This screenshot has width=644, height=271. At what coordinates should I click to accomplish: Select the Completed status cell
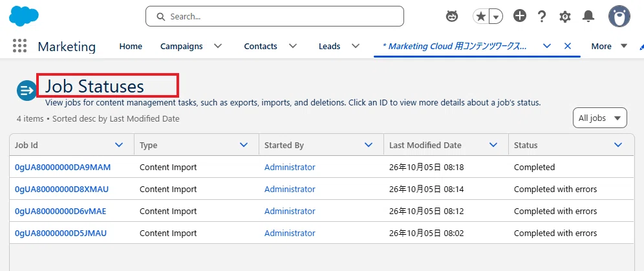(534, 167)
